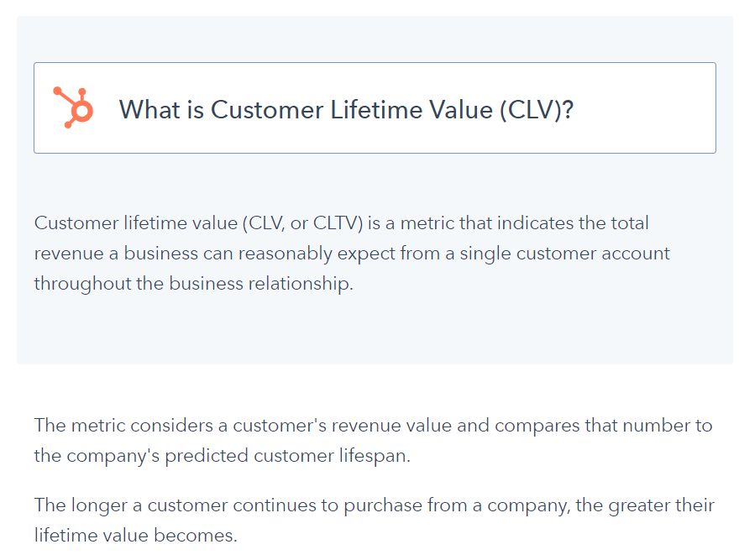Click the 'What is Customer Lifetime Value (CLV)?' heading
739x560 pixels.
click(346, 110)
